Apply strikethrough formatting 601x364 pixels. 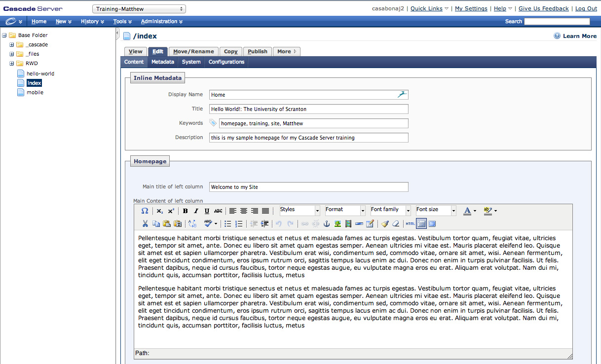point(218,211)
